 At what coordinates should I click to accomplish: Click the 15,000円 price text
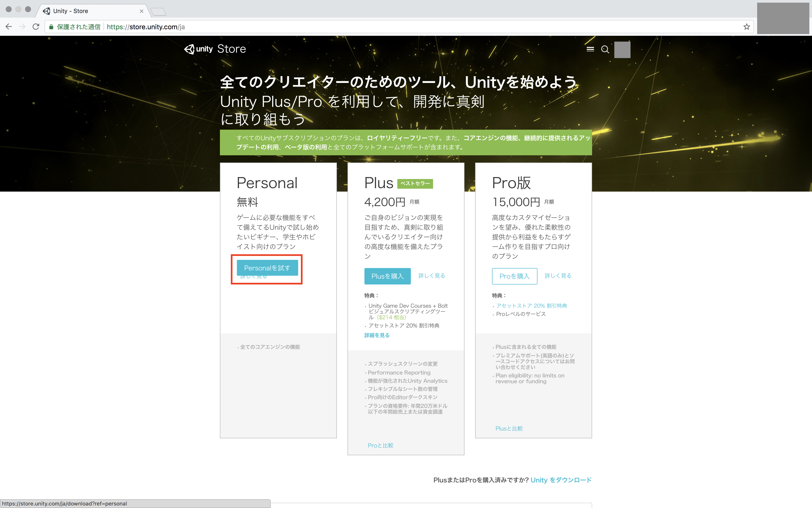coord(516,202)
